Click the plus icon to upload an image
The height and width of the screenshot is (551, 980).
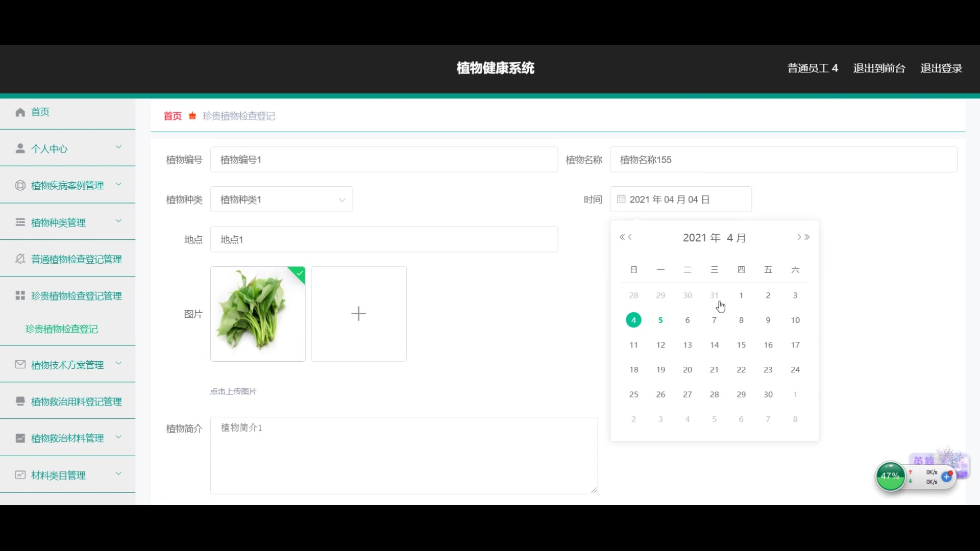(x=359, y=314)
